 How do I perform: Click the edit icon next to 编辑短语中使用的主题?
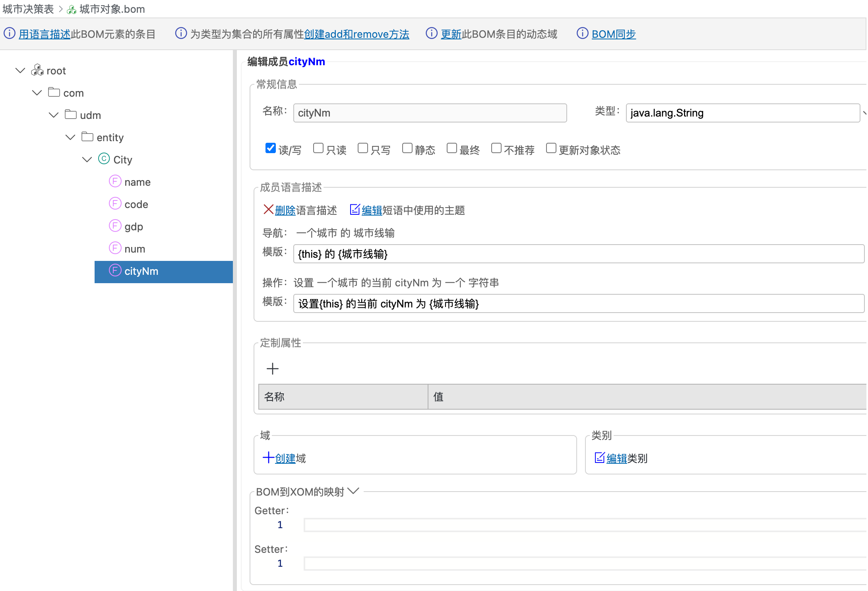tap(355, 210)
